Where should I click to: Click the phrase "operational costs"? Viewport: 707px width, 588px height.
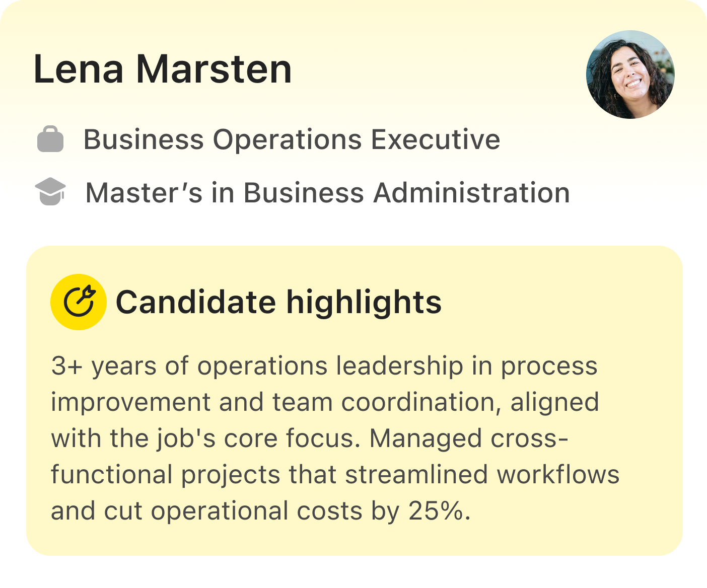point(257,511)
